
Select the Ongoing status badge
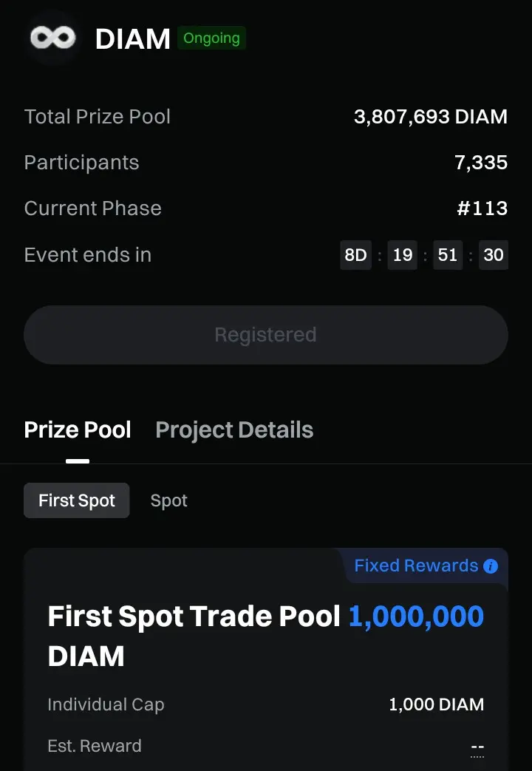(x=211, y=38)
